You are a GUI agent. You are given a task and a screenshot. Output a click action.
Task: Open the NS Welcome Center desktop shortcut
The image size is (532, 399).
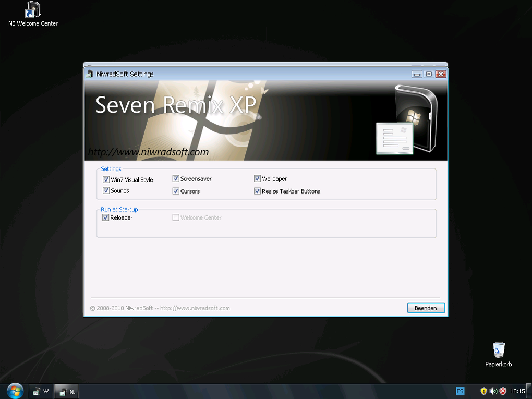[x=33, y=14]
